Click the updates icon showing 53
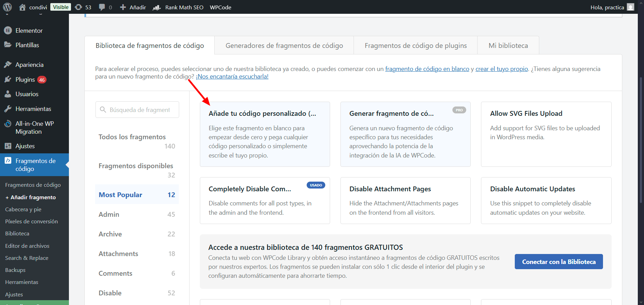Image resolution: width=644 pixels, height=305 pixels. tap(79, 7)
